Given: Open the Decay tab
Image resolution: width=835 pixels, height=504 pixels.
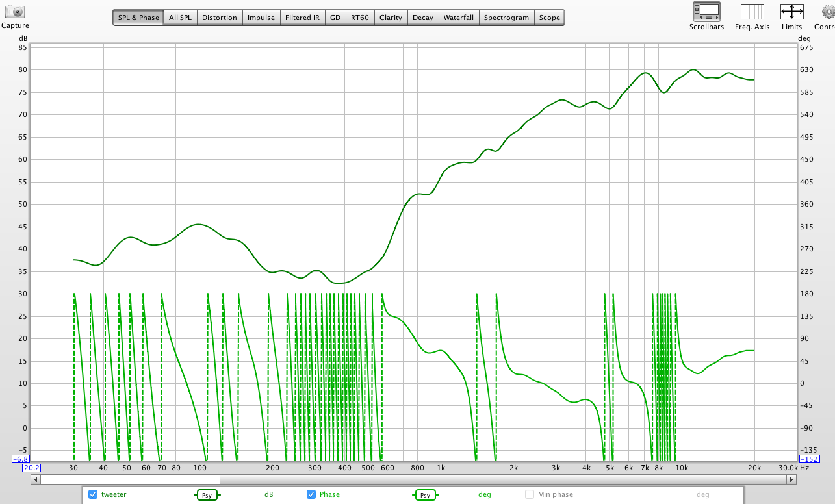Looking at the screenshot, I should coord(423,18).
